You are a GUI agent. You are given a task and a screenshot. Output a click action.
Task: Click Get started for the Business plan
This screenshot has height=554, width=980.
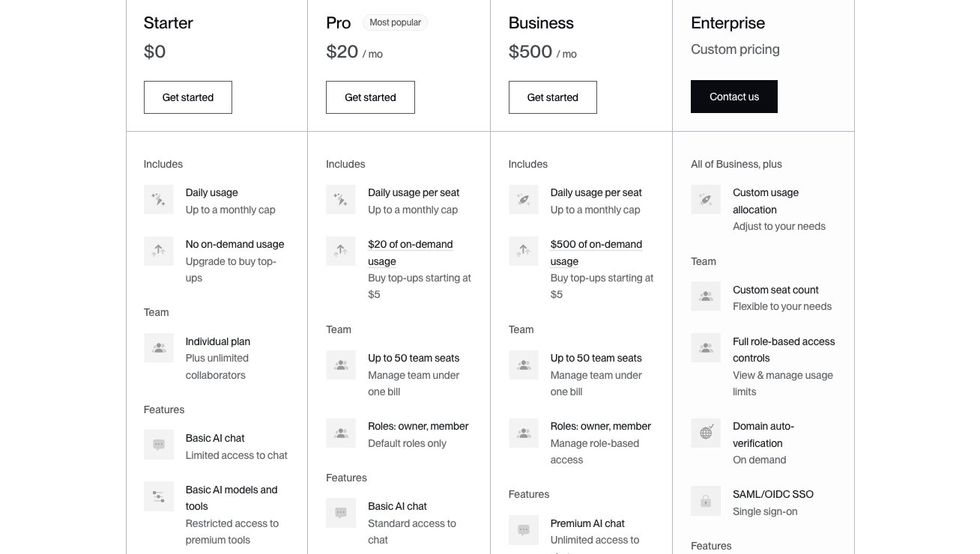click(x=553, y=97)
